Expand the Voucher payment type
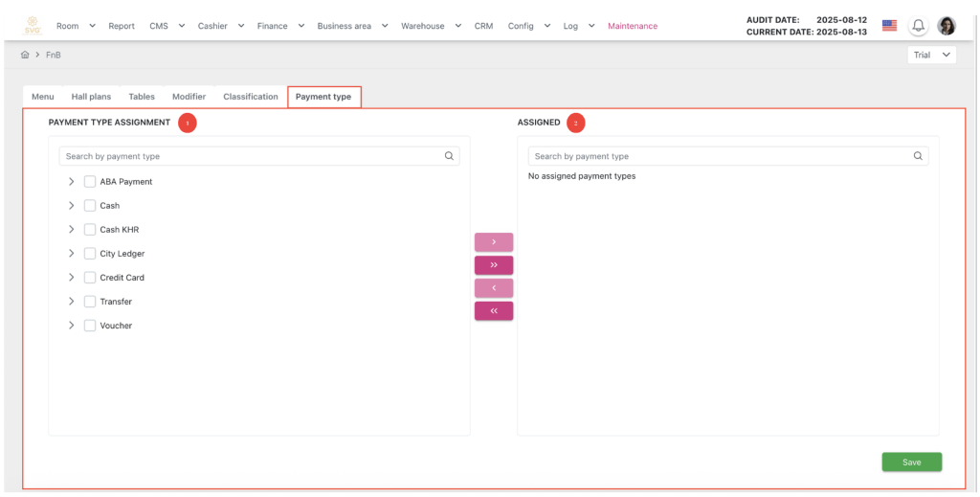This screenshot has height=497, width=980. (x=72, y=326)
